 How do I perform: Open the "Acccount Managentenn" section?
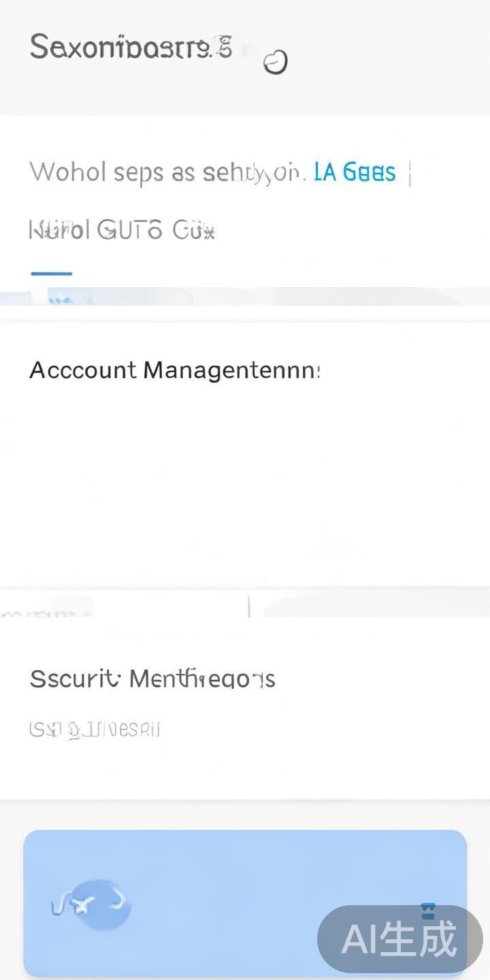tap(174, 370)
